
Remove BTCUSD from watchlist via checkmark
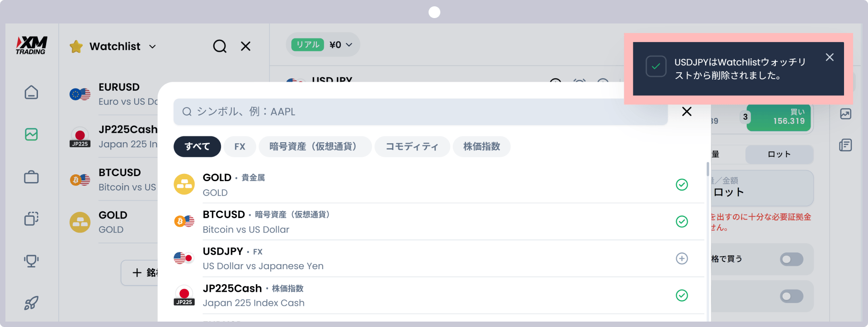pyautogui.click(x=682, y=222)
